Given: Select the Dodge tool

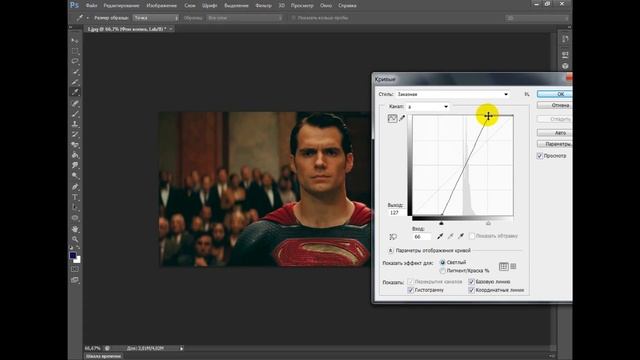Looking at the screenshot, I should point(75,176).
